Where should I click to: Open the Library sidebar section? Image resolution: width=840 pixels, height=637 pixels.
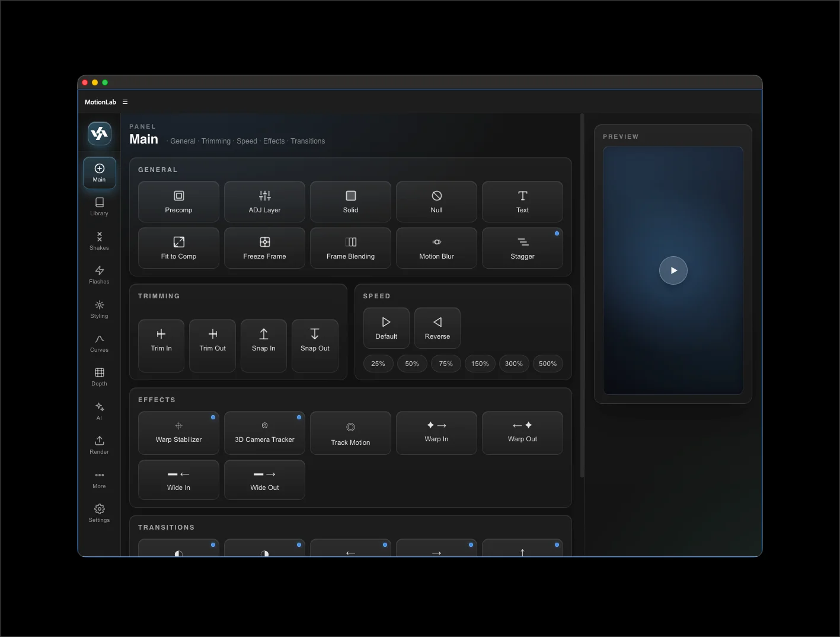(x=99, y=206)
